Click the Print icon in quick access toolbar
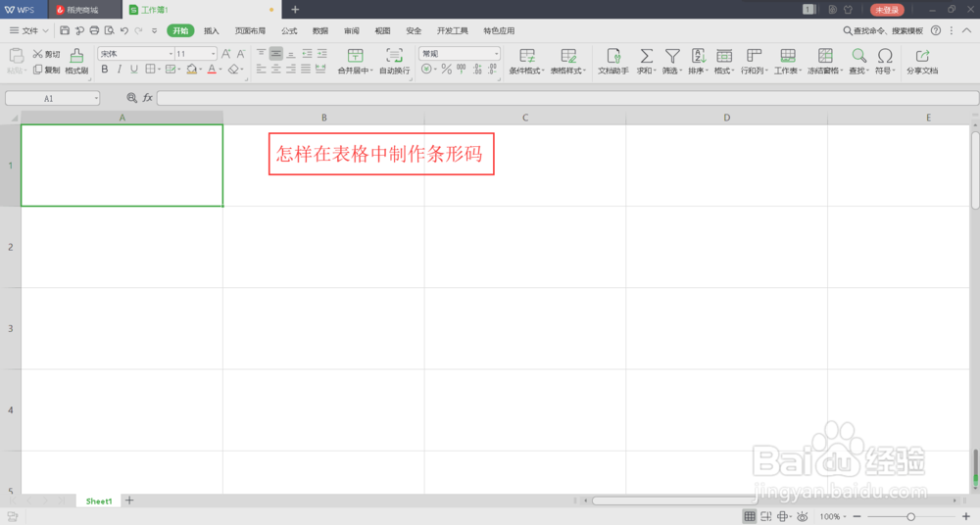The image size is (980, 525). (x=94, y=30)
